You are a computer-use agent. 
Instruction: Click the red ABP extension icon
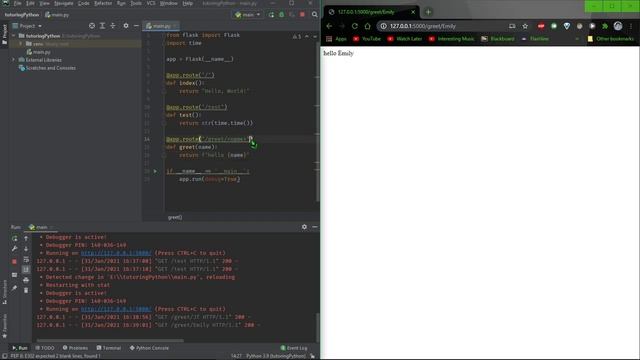coord(541,26)
